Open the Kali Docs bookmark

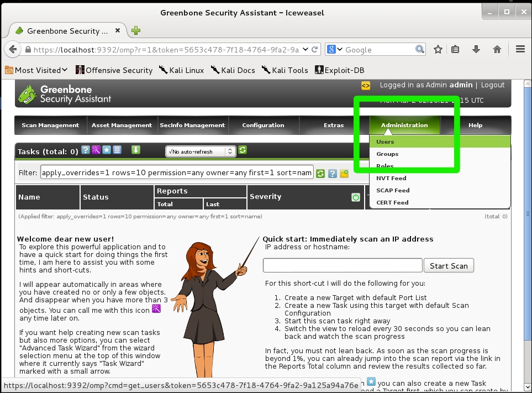pyautogui.click(x=233, y=70)
